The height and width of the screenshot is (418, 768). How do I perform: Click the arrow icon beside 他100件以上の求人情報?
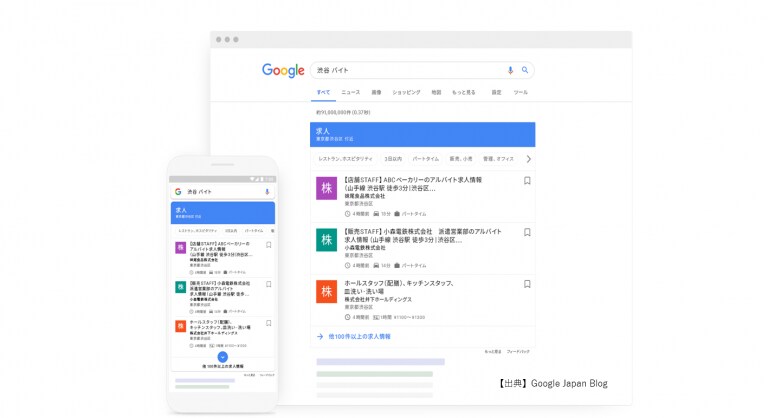[320, 337]
